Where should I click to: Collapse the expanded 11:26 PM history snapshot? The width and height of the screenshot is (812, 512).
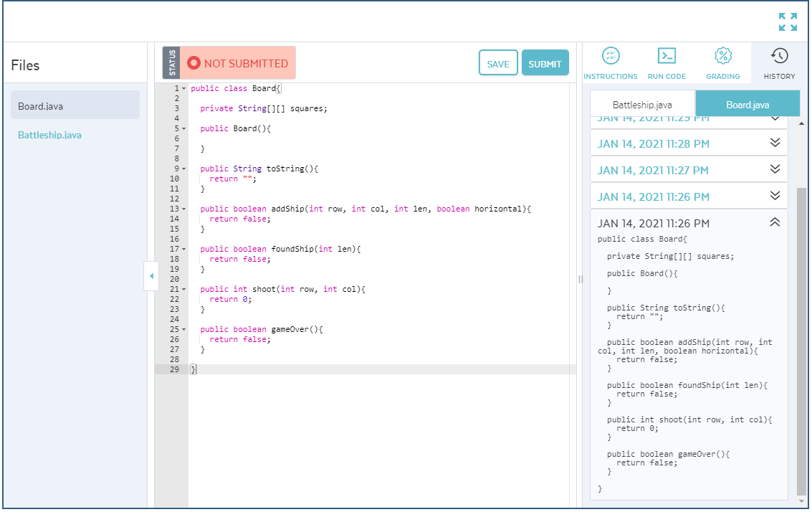[x=774, y=222]
